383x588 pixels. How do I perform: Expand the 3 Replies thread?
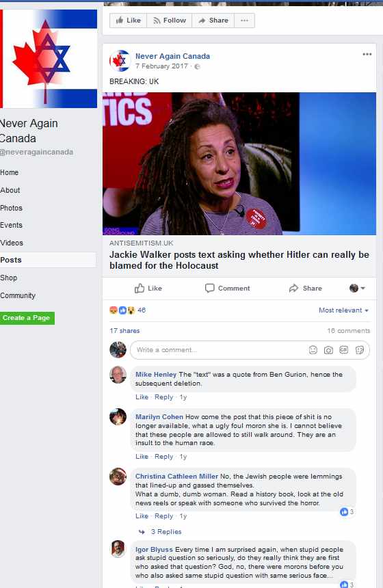pyautogui.click(x=166, y=532)
